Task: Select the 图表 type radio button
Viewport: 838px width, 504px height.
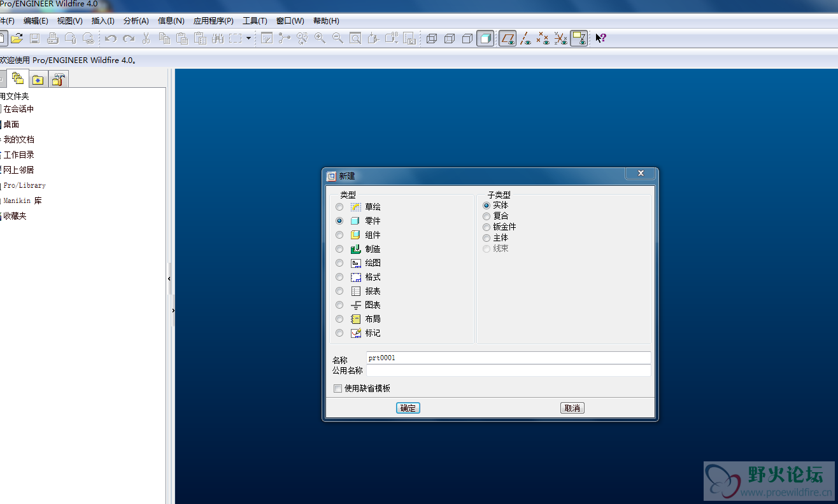Action: 339,305
